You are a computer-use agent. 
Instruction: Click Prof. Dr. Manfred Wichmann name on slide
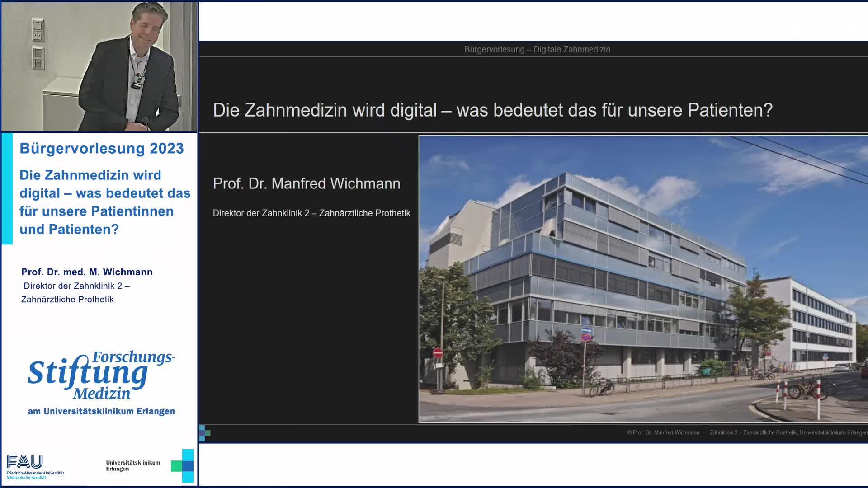[x=307, y=183]
